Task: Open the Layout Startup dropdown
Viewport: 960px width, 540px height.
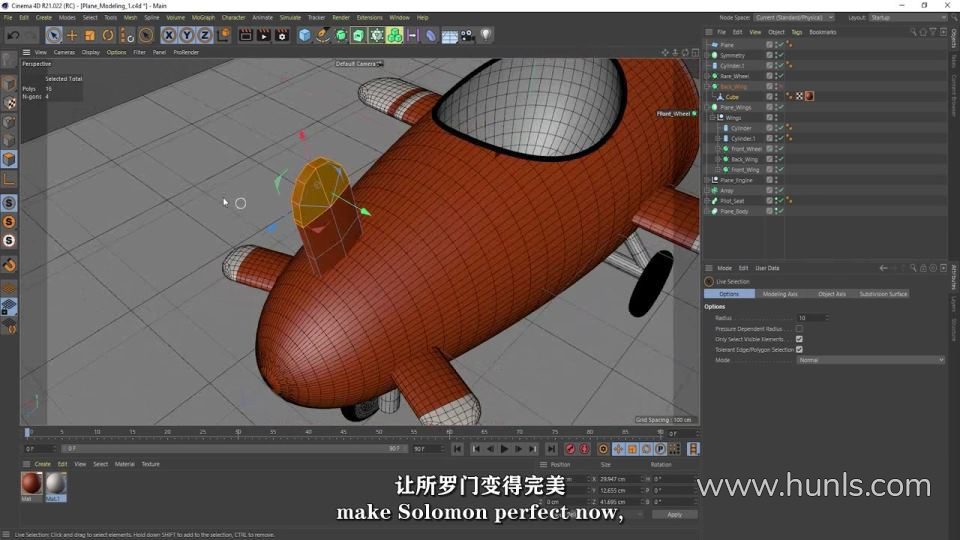Action: point(908,18)
